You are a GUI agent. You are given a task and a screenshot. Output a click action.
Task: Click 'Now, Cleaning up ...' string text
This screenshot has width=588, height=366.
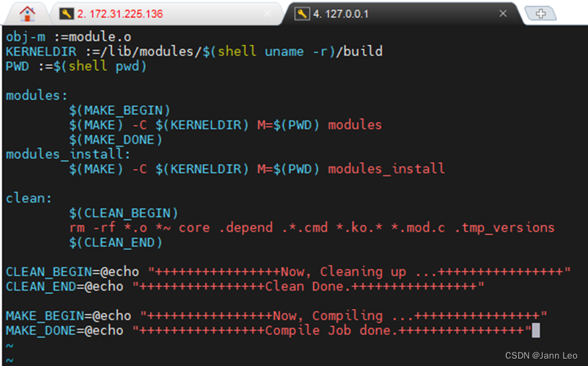pos(359,271)
